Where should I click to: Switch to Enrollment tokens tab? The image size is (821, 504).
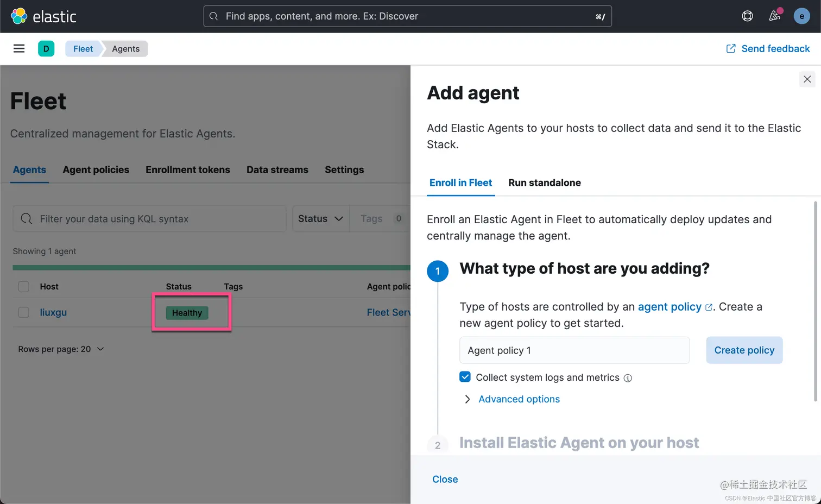point(187,169)
